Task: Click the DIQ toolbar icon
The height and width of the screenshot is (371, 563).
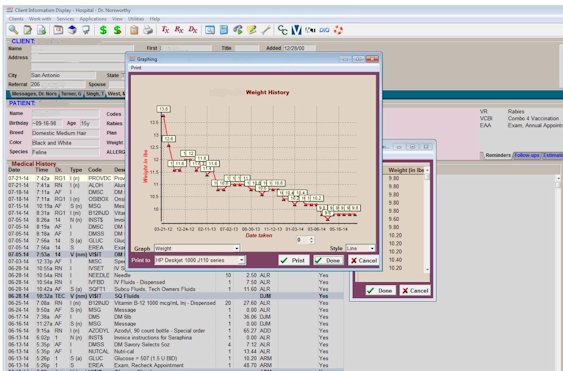Action: pyautogui.click(x=324, y=30)
